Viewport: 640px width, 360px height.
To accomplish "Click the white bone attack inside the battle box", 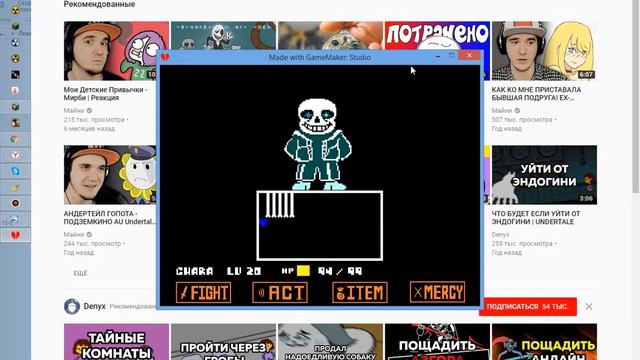I will (280, 205).
